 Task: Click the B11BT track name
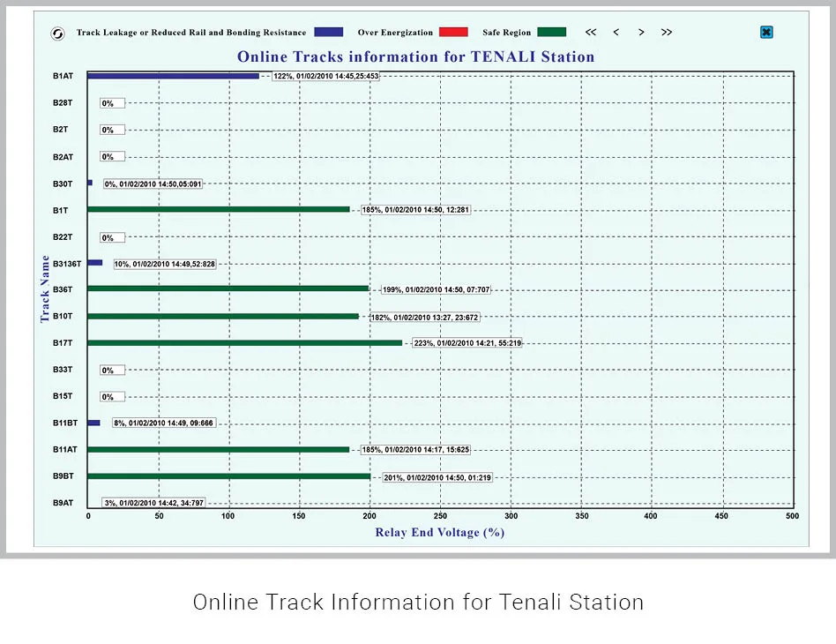point(65,423)
